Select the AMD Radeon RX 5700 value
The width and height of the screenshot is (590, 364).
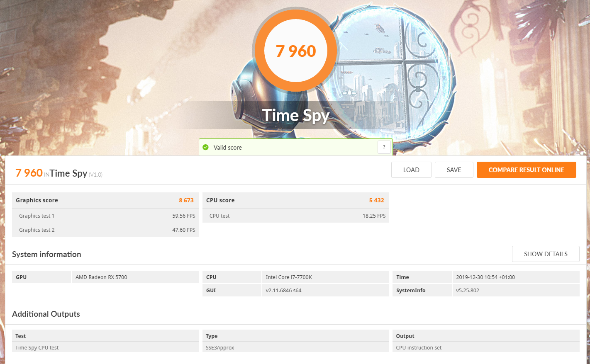click(x=101, y=277)
